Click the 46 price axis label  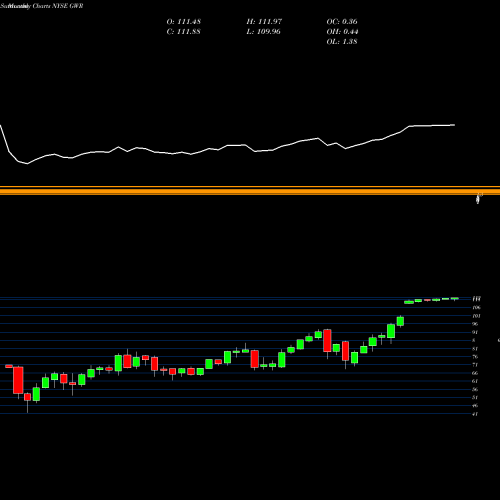(475, 406)
